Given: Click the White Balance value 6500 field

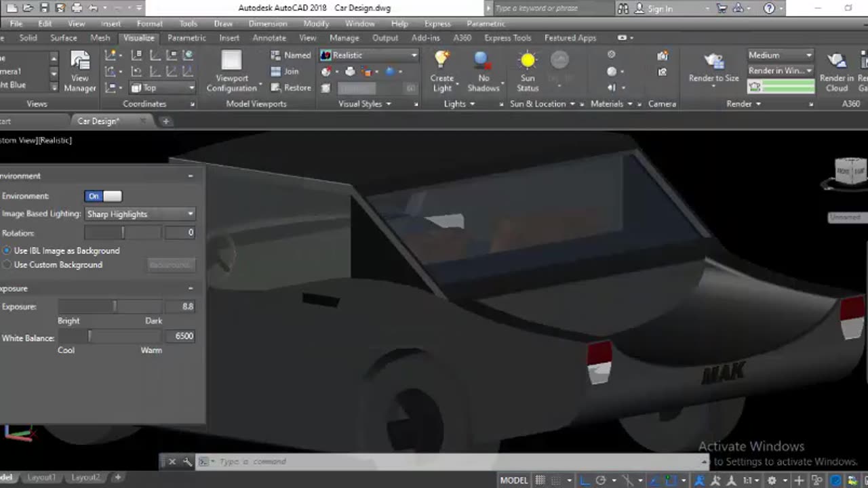Looking at the screenshot, I should [180, 336].
